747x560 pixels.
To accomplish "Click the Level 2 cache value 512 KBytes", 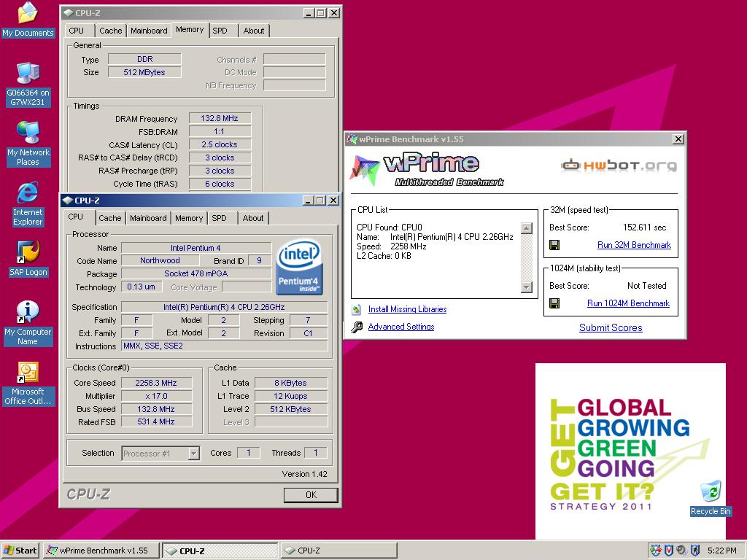I will click(x=290, y=409).
